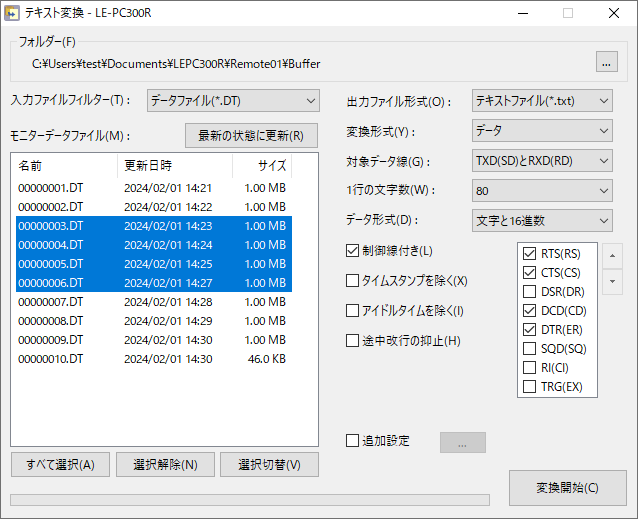This screenshot has width=638, height=519.
Task: Click the app icon in the title bar
Action: 13,13
